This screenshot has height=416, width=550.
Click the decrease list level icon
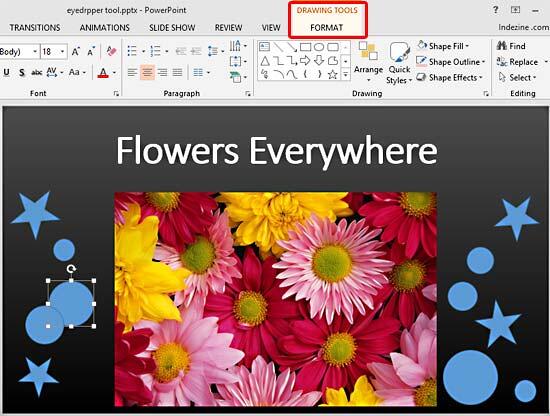tap(181, 51)
